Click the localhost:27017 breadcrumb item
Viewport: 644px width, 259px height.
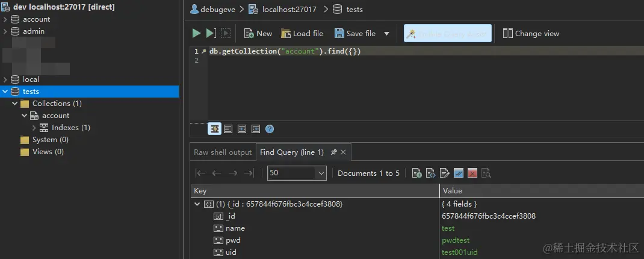pos(283,9)
